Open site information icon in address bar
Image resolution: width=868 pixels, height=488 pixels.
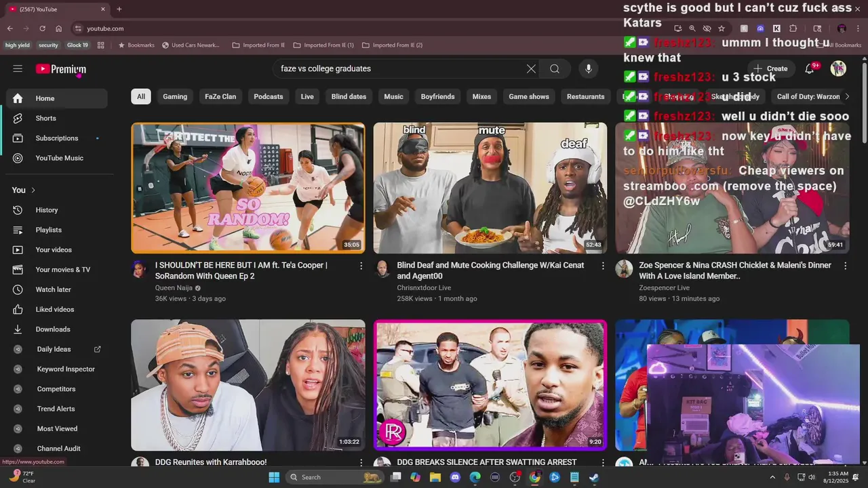pyautogui.click(x=78, y=28)
